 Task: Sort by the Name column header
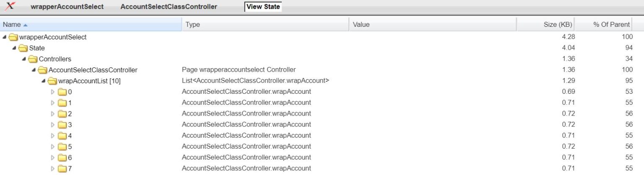(x=12, y=25)
